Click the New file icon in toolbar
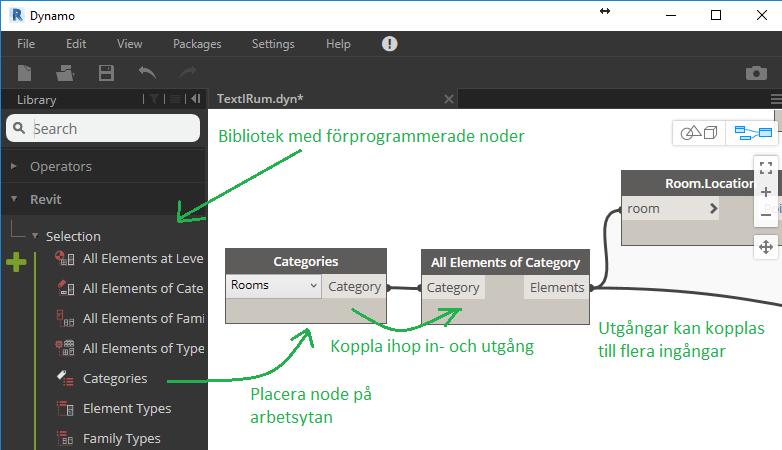The image size is (782, 450). 24,73
